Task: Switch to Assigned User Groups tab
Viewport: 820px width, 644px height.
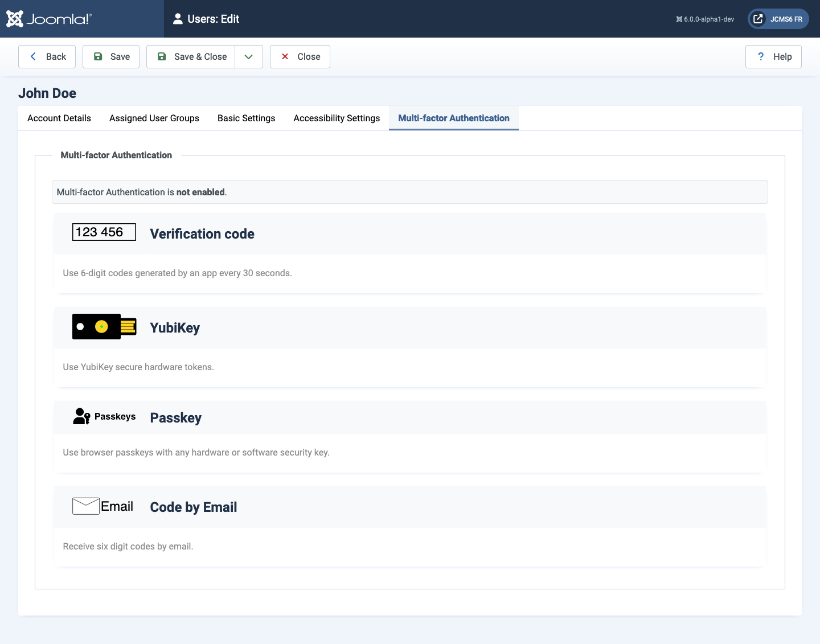Action: 154,118
